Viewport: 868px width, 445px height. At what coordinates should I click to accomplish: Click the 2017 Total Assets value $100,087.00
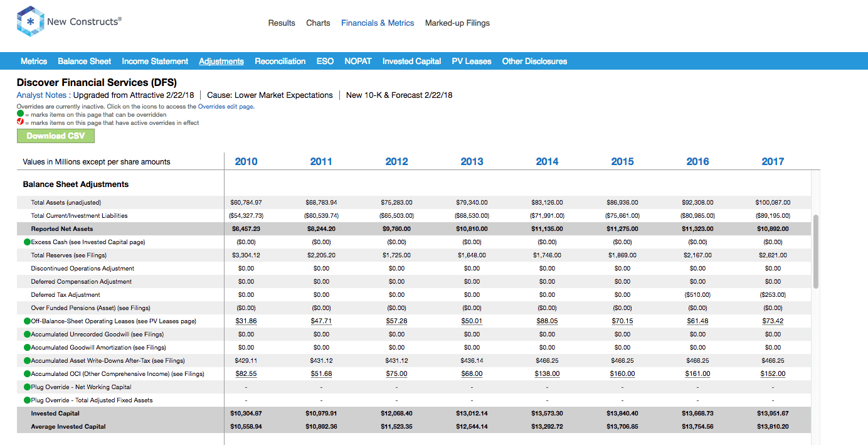tap(773, 202)
